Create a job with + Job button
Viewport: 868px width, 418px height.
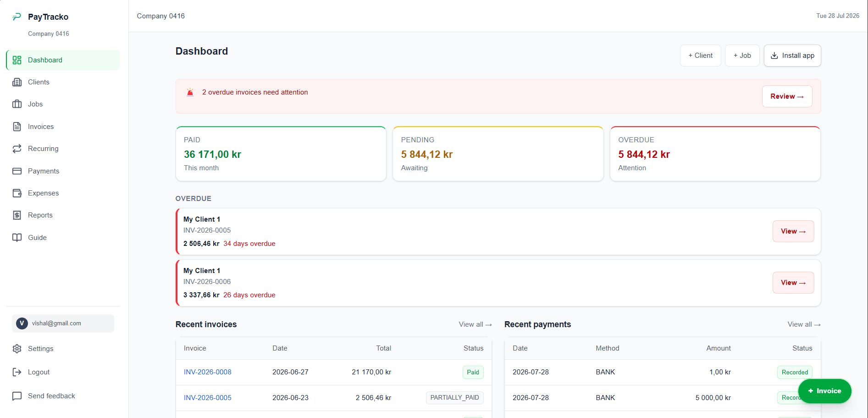(742, 56)
